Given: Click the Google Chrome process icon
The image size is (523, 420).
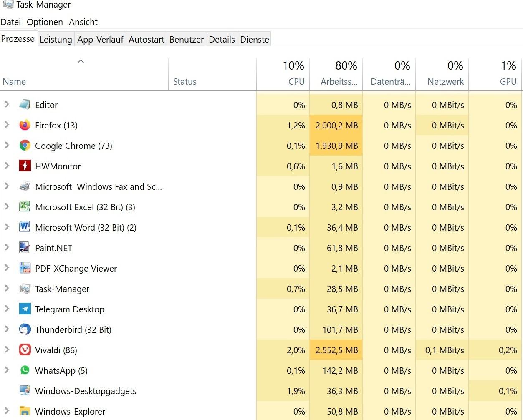Looking at the screenshot, I should coord(25,146).
